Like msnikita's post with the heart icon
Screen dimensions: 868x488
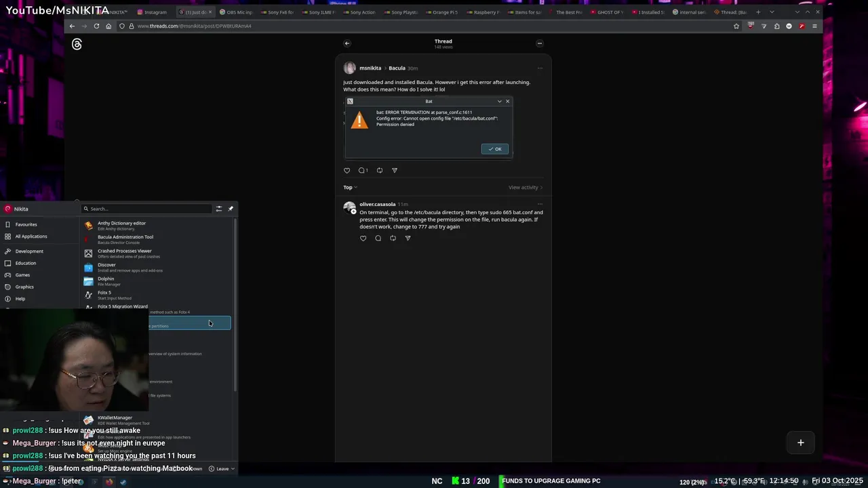347,170
